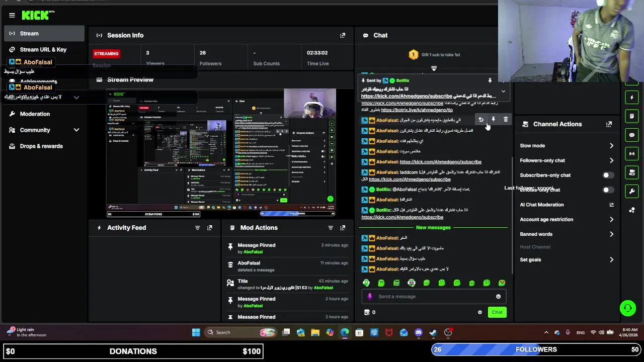Open chat settings gear icon
Image resolution: width=644 pixels, height=362 pixels.
coord(480,312)
